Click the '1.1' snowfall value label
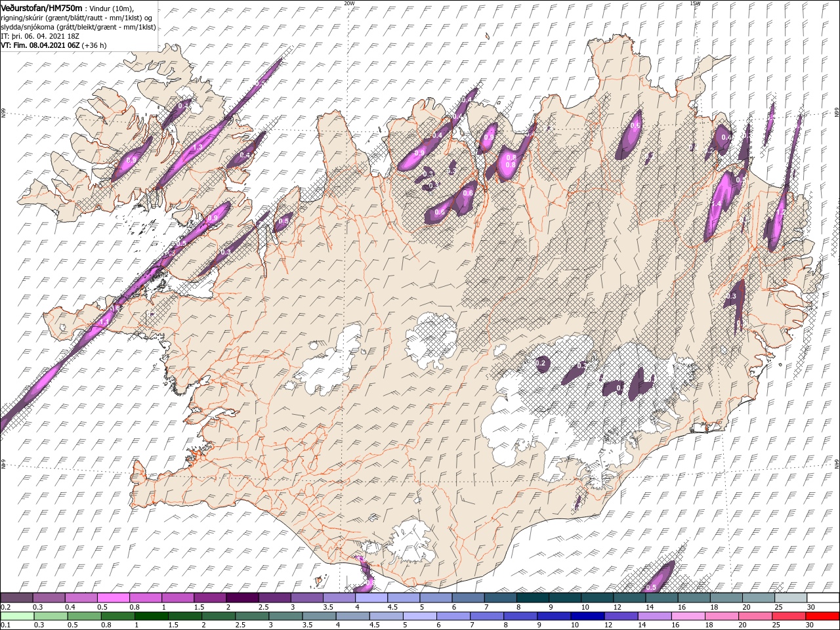The height and width of the screenshot is (630, 840). 104,322
